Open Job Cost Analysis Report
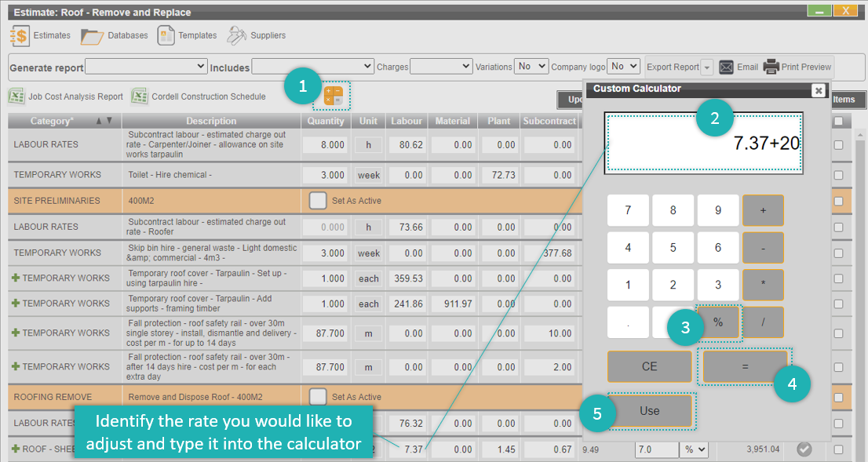868x462 pixels. click(66, 96)
